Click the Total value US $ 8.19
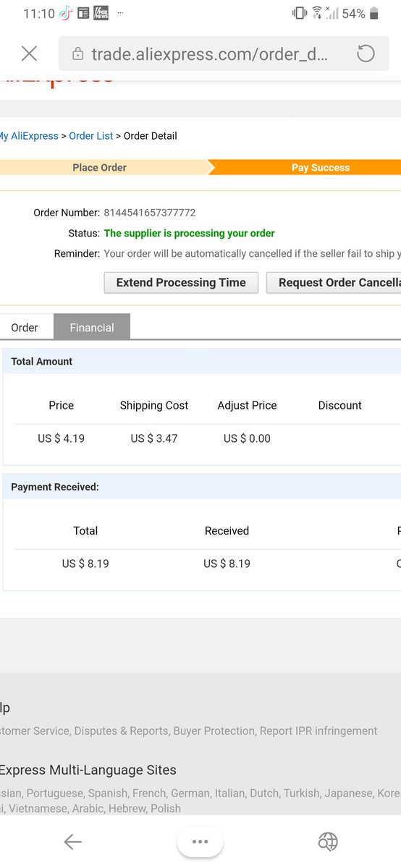 pos(85,563)
